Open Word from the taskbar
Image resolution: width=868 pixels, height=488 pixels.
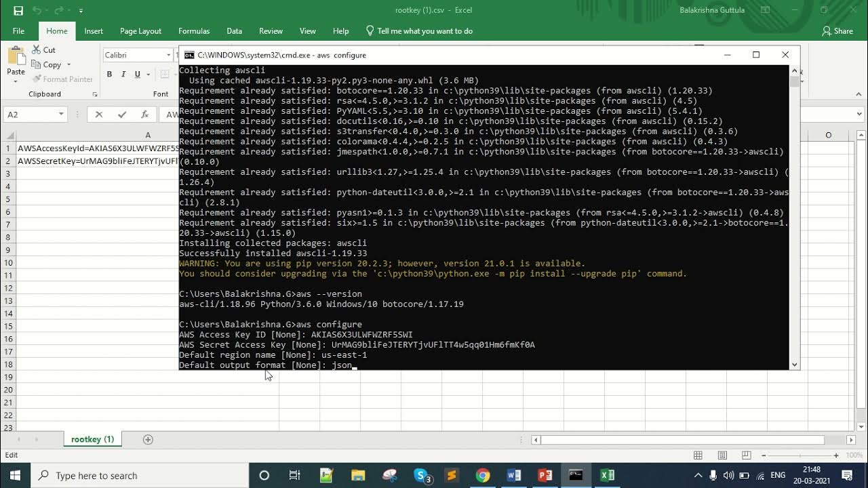point(513,475)
